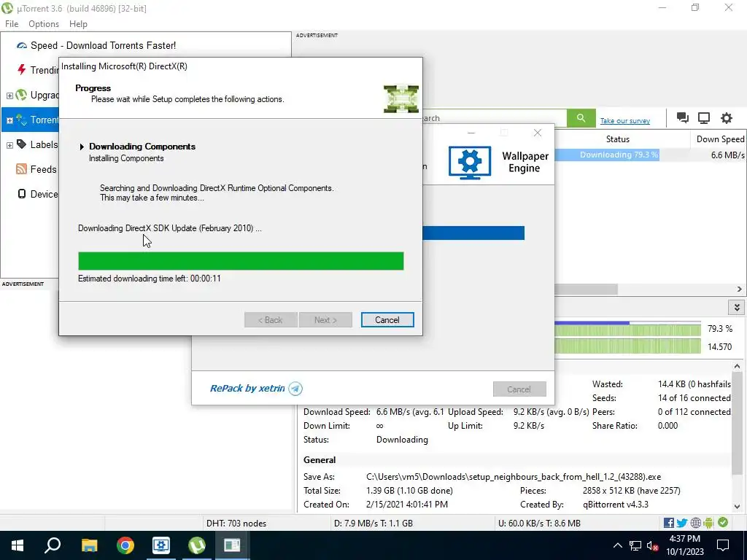Click the disabled Next button in DirectX setup
The width and height of the screenshot is (747, 560).
click(325, 320)
